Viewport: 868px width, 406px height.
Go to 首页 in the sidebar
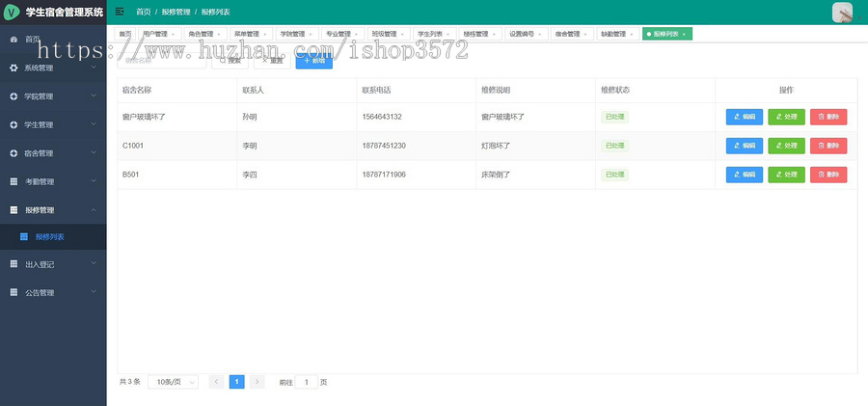(x=53, y=40)
